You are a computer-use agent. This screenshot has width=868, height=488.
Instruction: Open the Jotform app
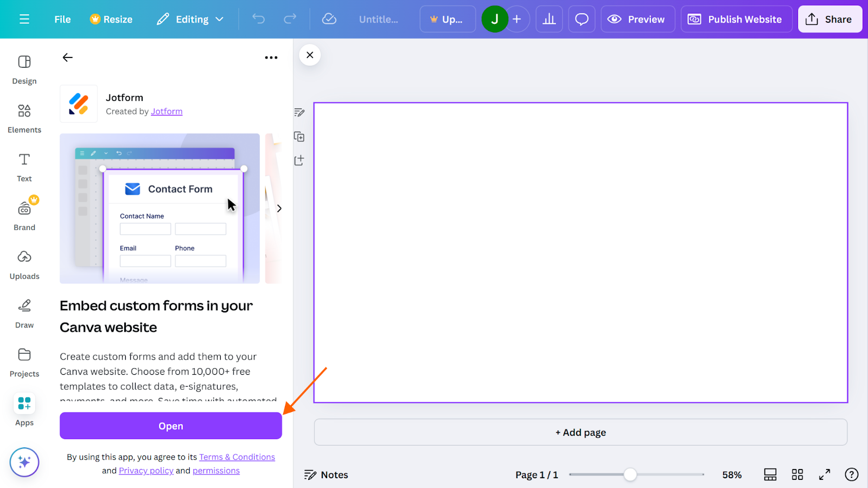pos(170,426)
